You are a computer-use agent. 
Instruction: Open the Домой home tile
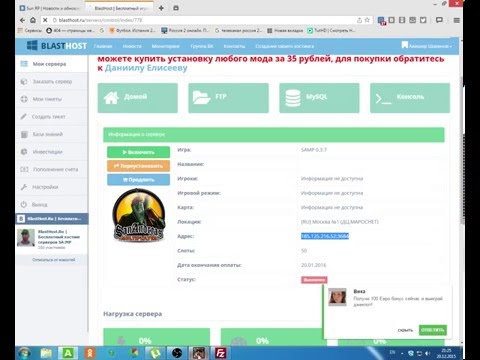137,98
